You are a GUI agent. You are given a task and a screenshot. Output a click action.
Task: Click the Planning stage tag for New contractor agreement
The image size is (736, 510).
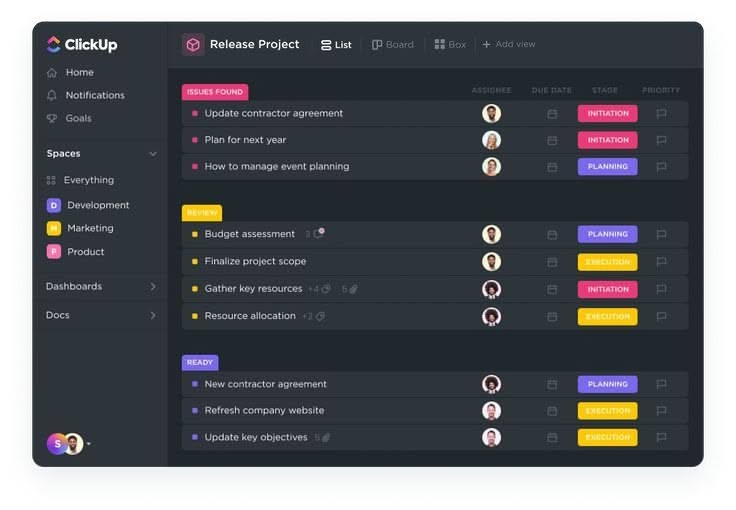pos(607,385)
